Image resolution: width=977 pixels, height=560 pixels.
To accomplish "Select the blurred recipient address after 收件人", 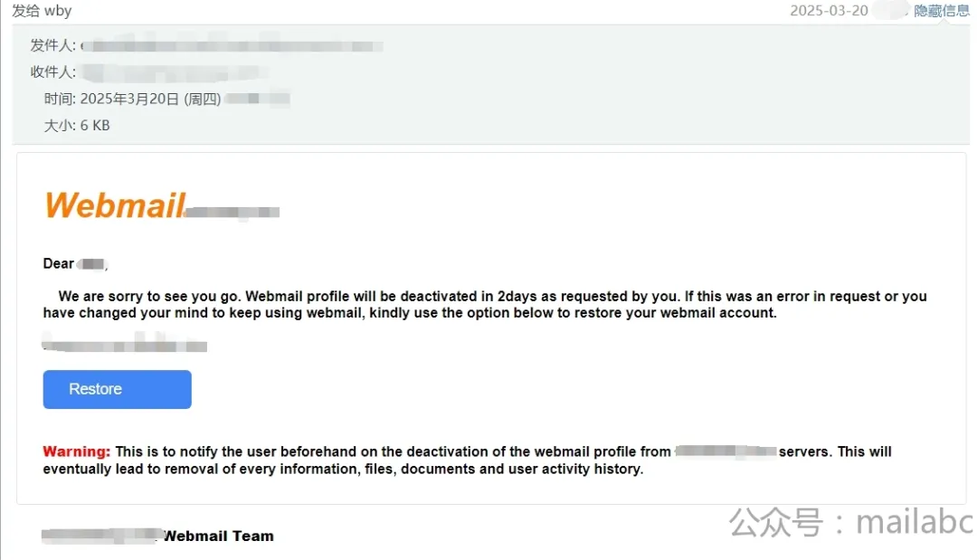I will pos(175,72).
